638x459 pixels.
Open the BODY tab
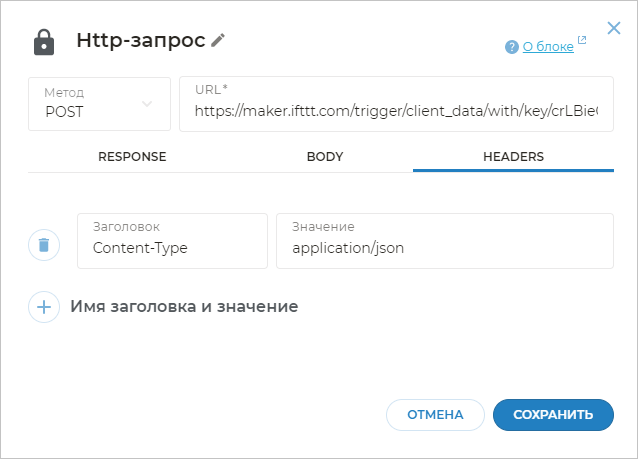point(324,157)
